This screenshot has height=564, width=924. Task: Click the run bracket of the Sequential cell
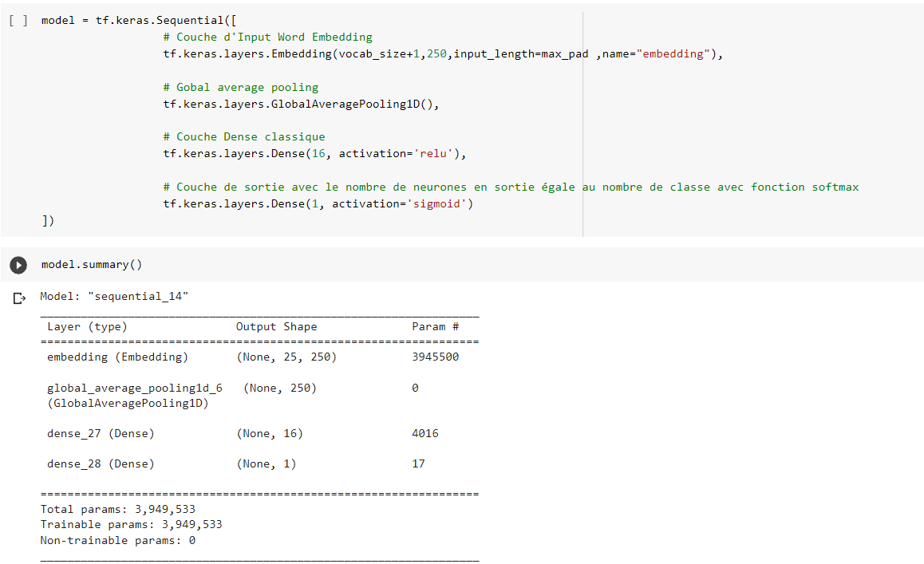[18, 20]
